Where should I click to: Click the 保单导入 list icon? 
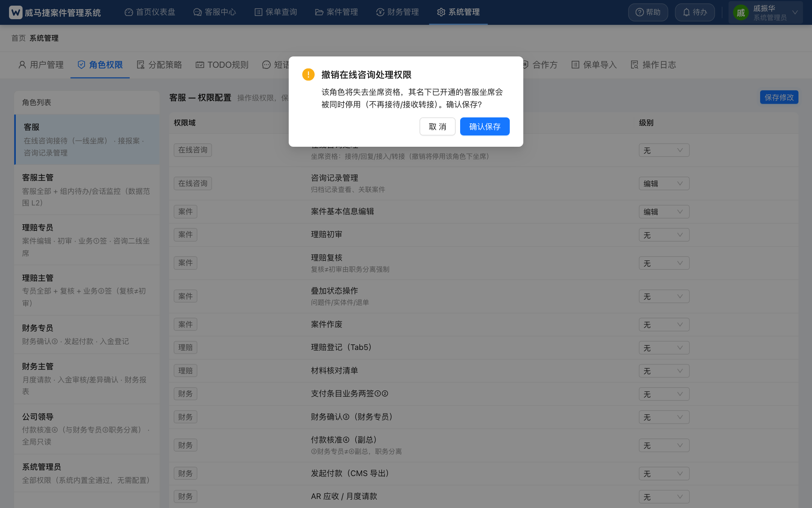point(575,65)
